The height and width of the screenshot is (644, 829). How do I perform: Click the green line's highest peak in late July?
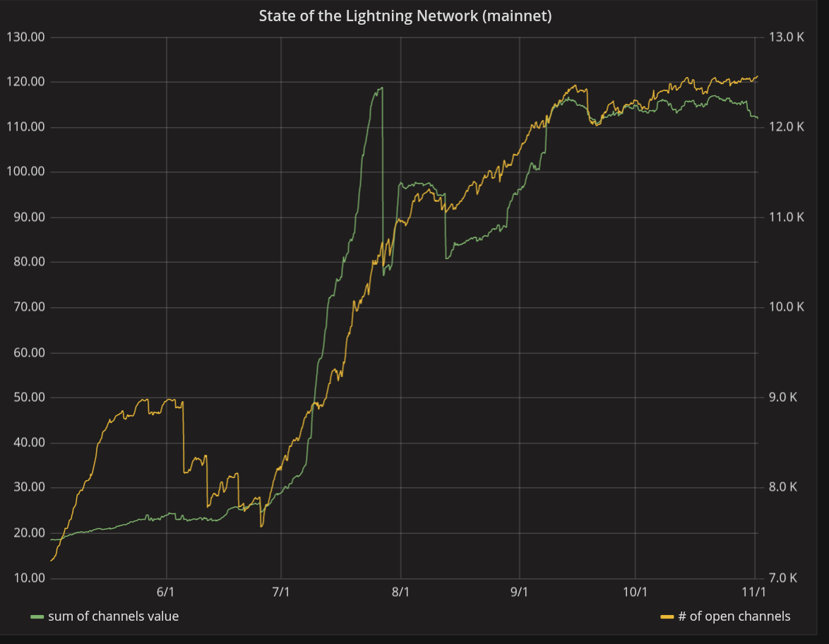point(381,88)
